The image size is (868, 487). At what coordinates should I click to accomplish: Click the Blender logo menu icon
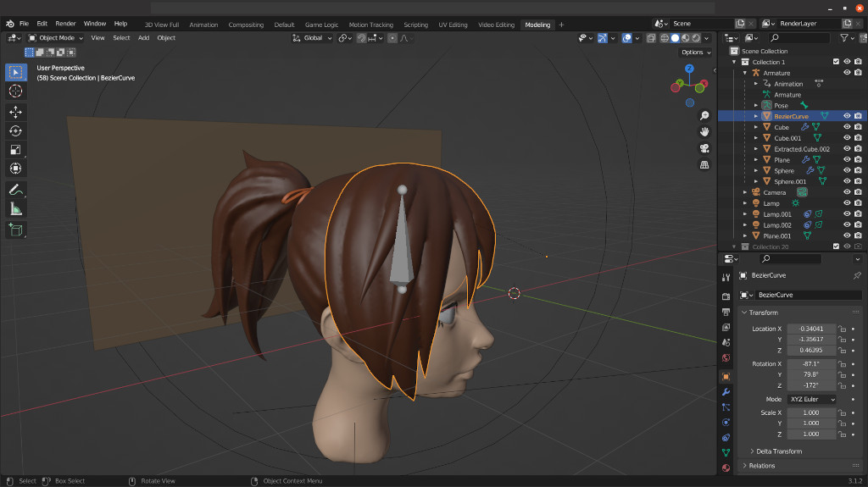click(x=10, y=24)
